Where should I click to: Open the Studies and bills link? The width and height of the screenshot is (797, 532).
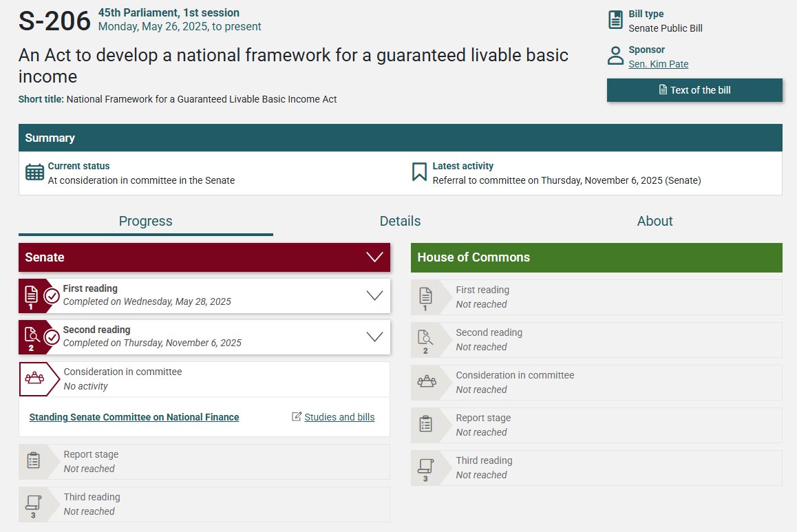(x=339, y=417)
